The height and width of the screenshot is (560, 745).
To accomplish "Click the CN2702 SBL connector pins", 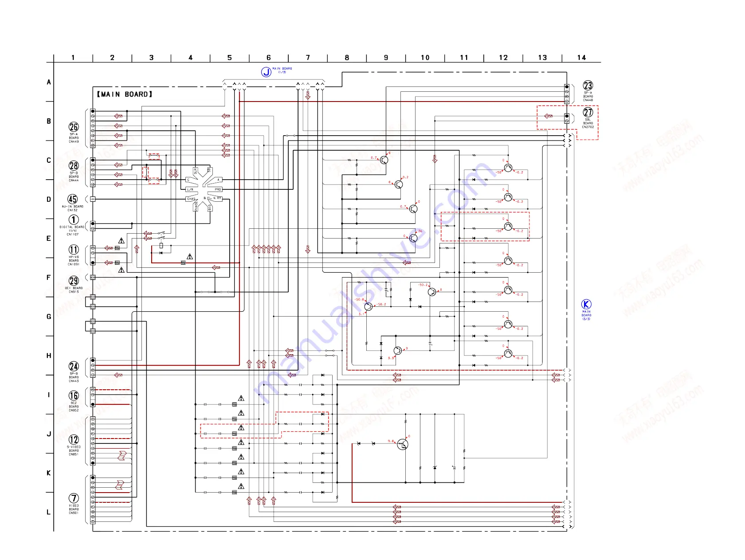I will pos(567,118).
